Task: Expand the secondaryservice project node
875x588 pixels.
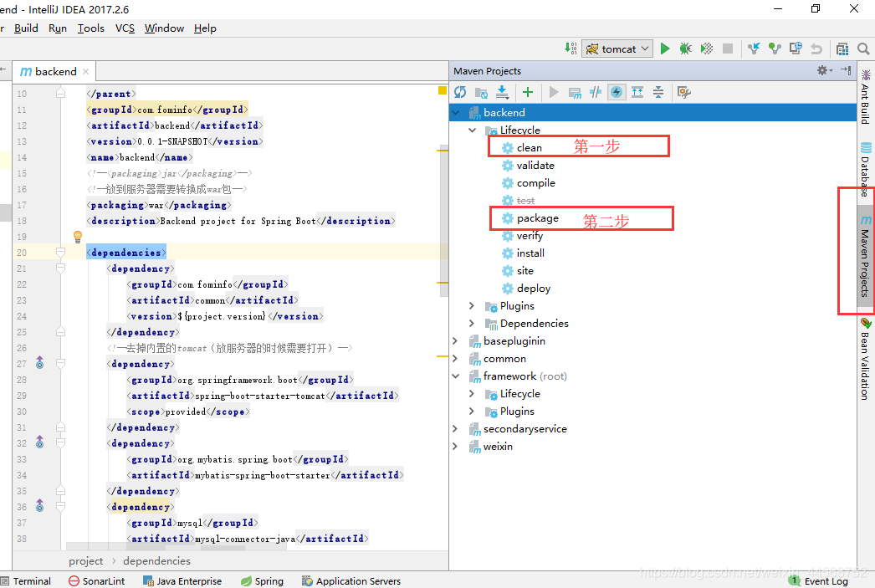Action: click(x=456, y=429)
